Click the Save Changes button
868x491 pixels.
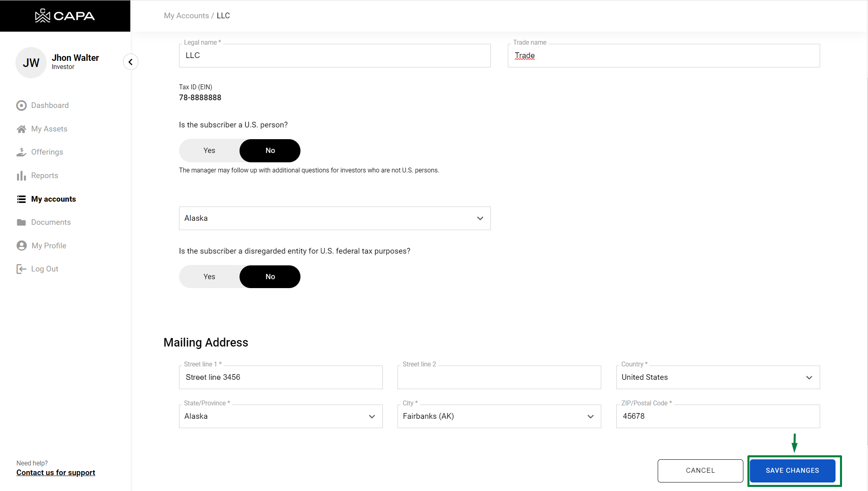(x=792, y=471)
